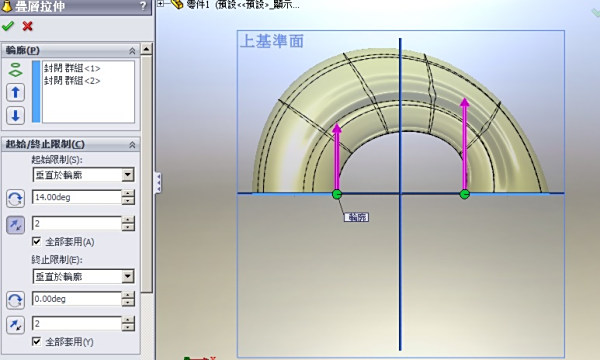Reverse the start constraint angle direction
Image resolution: width=600 pixels, height=360 pixels.
pos(15,199)
